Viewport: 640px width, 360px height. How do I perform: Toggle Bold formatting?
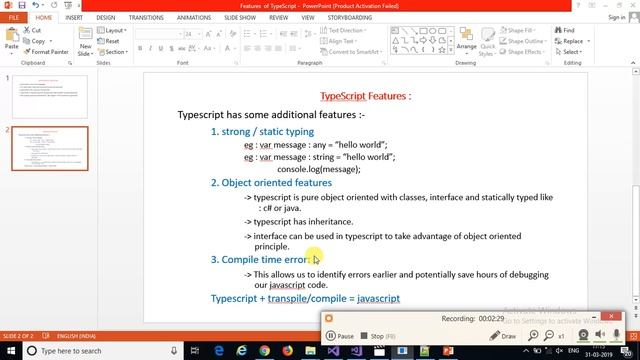(140, 48)
